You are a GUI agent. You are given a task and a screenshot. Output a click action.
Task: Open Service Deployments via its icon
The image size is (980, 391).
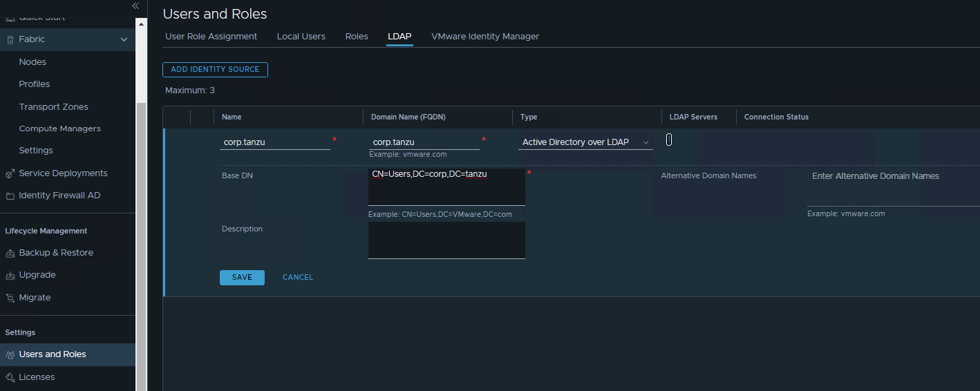(x=10, y=173)
